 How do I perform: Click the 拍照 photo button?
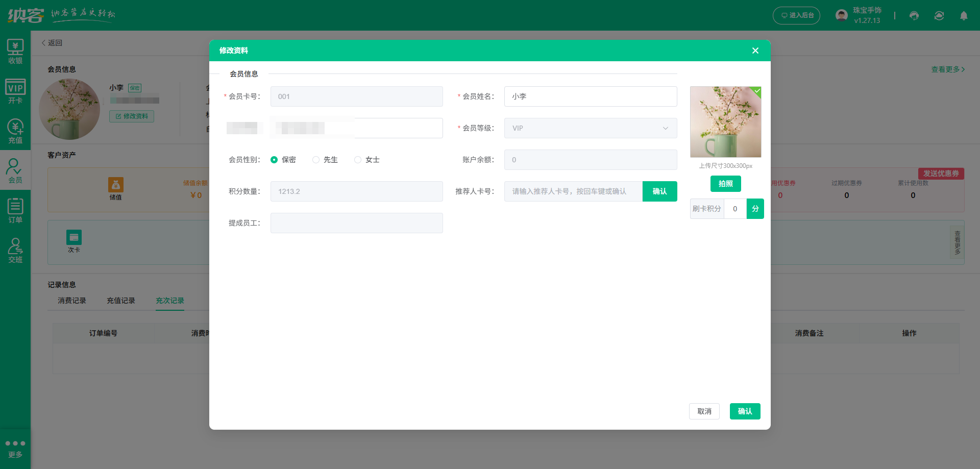(x=725, y=184)
